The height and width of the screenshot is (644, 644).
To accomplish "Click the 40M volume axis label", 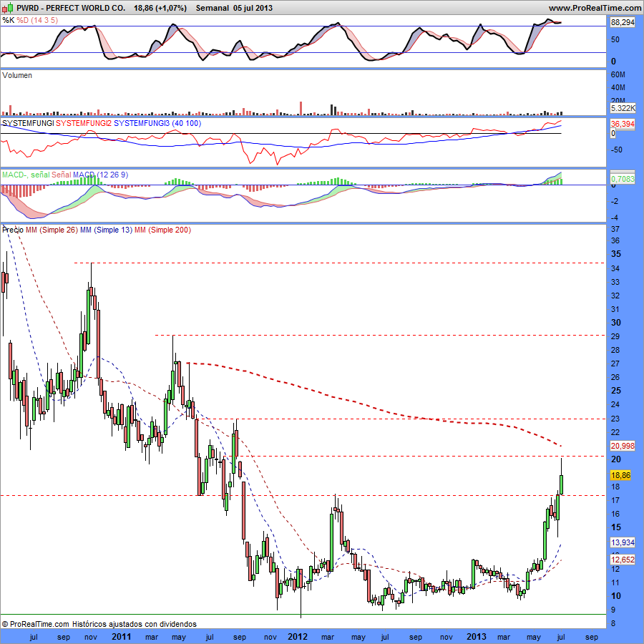I will pos(618,87).
